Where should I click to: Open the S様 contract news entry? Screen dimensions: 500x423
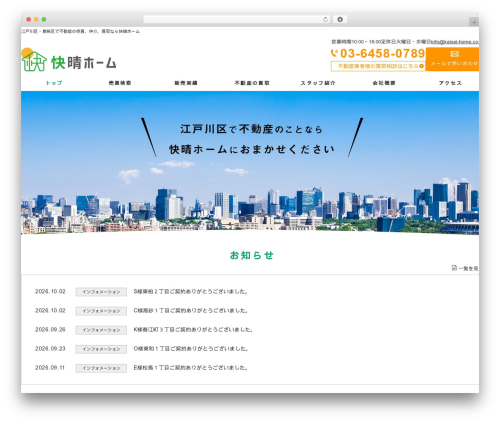click(191, 292)
